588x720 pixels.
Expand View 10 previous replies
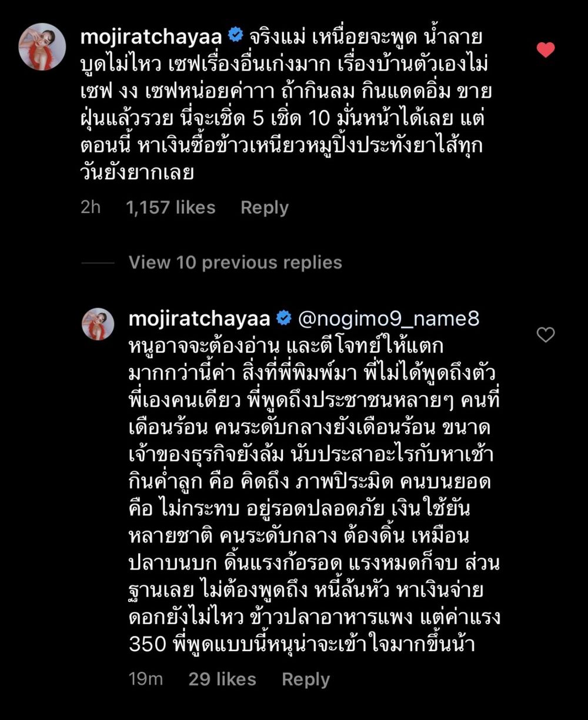click(x=235, y=262)
